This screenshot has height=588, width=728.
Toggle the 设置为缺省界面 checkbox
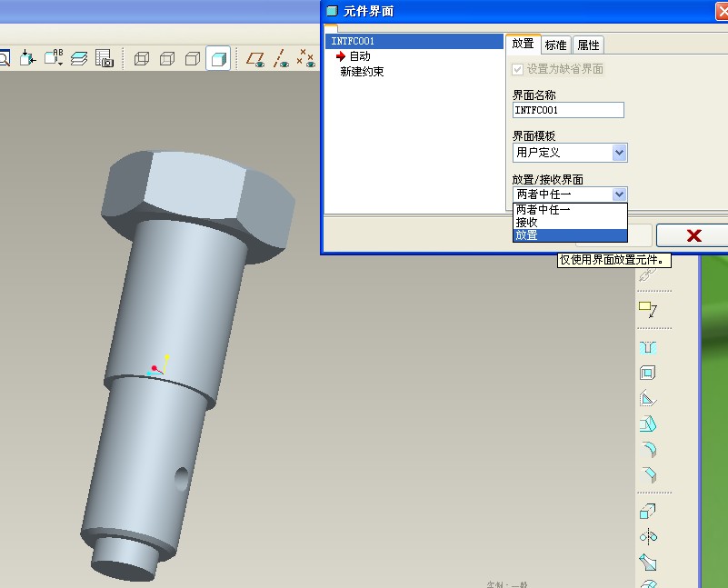coord(517,70)
